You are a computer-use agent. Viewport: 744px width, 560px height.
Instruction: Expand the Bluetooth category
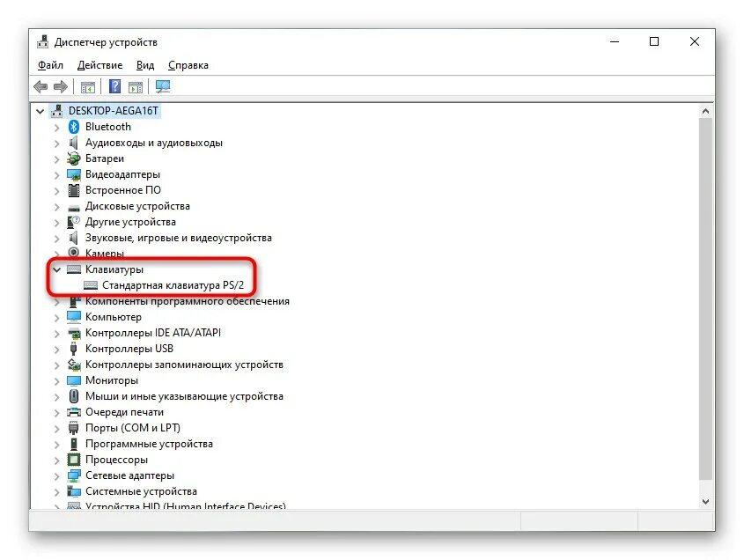coord(57,127)
